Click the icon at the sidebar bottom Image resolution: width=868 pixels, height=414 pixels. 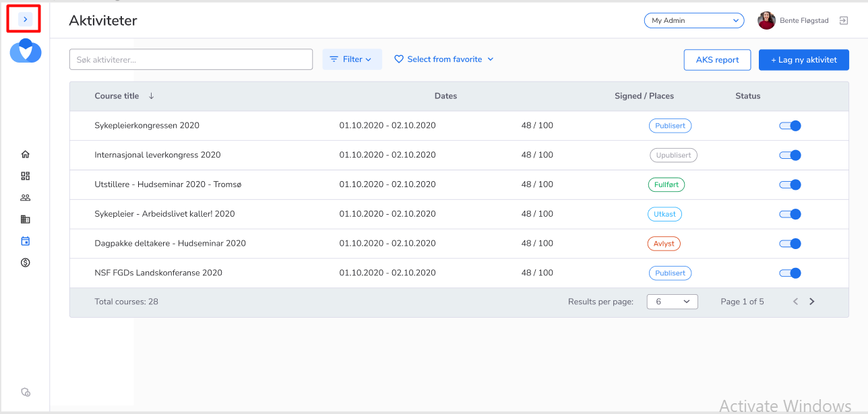coord(26,392)
